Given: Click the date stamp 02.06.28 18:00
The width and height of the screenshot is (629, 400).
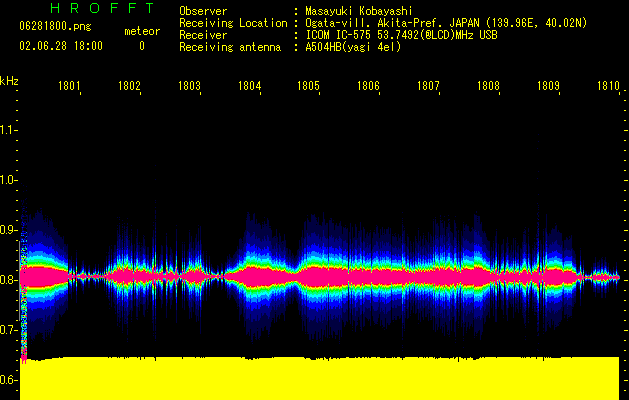Looking at the screenshot, I should point(61,46).
